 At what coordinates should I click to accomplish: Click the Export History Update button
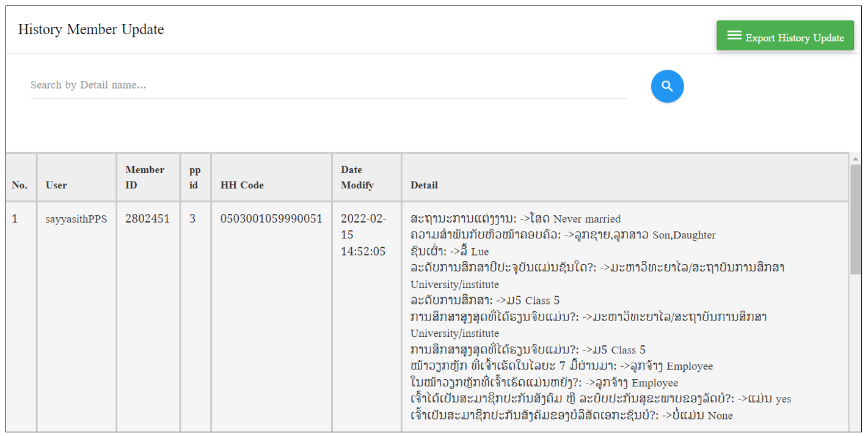[x=785, y=36]
